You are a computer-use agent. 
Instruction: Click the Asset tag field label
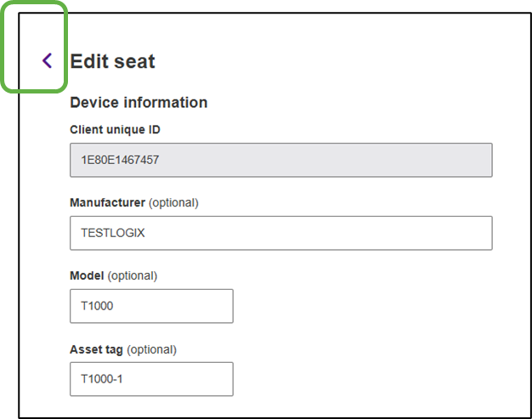(x=96, y=349)
